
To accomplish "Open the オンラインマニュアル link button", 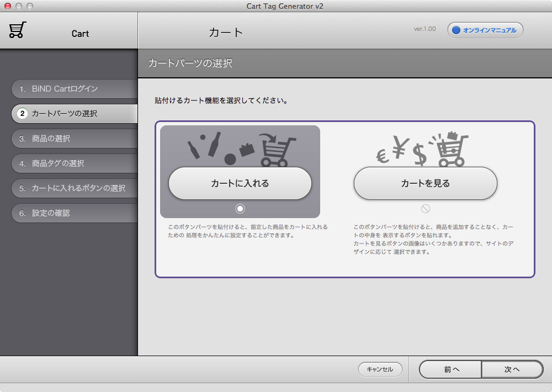I will (485, 30).
